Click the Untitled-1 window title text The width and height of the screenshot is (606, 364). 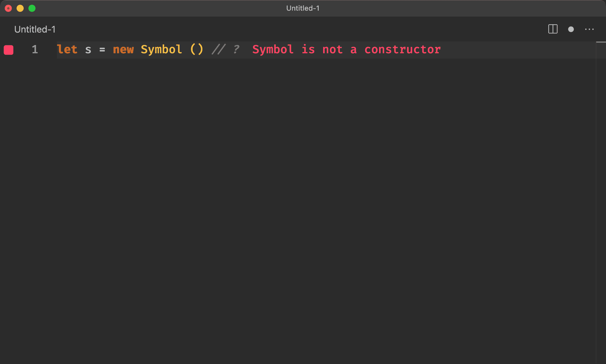pos(303,8)
